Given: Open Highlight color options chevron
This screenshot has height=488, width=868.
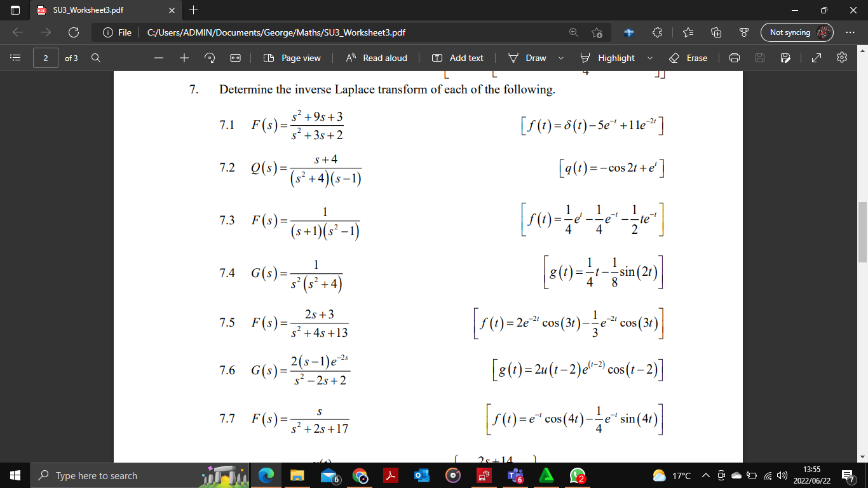Looking at the screenshot, I should pos(649,58).
